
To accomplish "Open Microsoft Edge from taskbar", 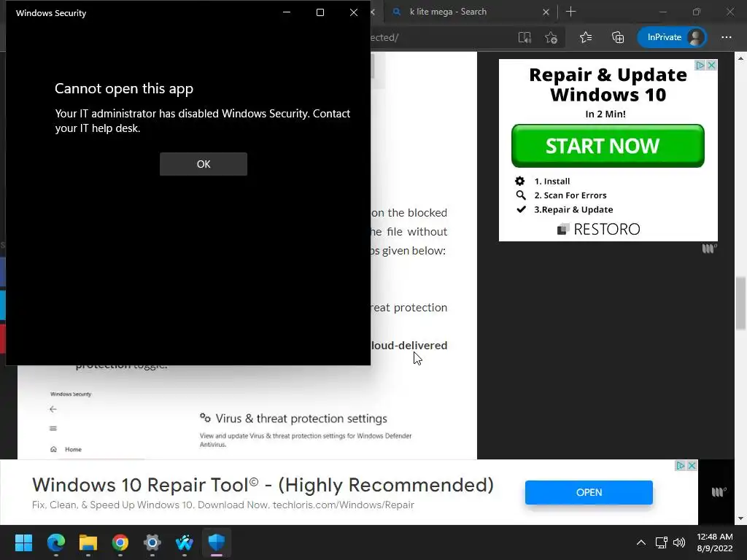I will pyautogui.click(x=56, y=542).
